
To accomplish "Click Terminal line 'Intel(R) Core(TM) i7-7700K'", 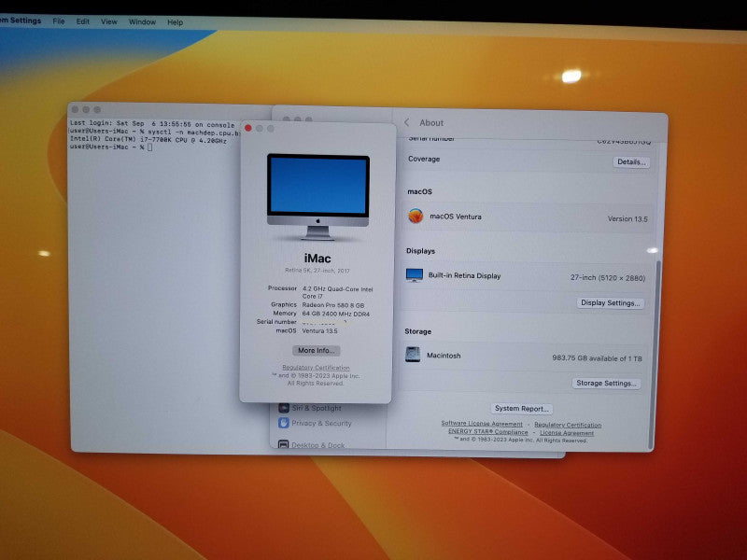I will [148, 139].
